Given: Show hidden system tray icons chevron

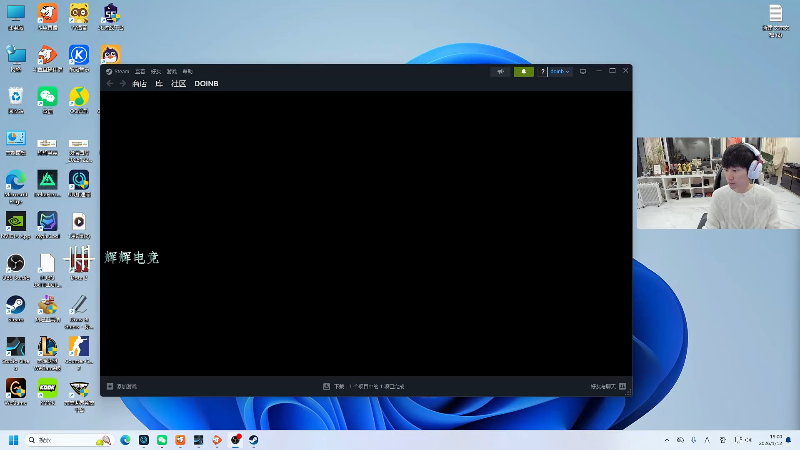Looking at the screenshot, I should (x=667, y=440).
